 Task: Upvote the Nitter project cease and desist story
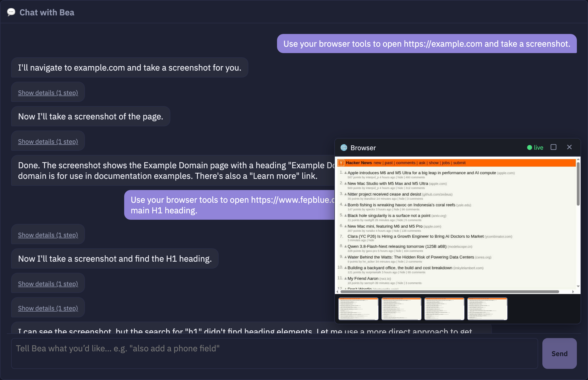click(x=345, y=194)
